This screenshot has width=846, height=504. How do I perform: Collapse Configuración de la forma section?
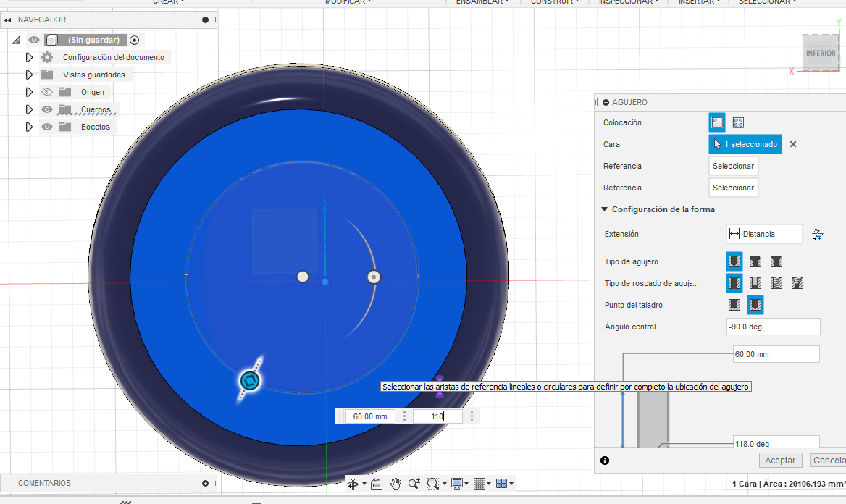(x=605, y=209)
